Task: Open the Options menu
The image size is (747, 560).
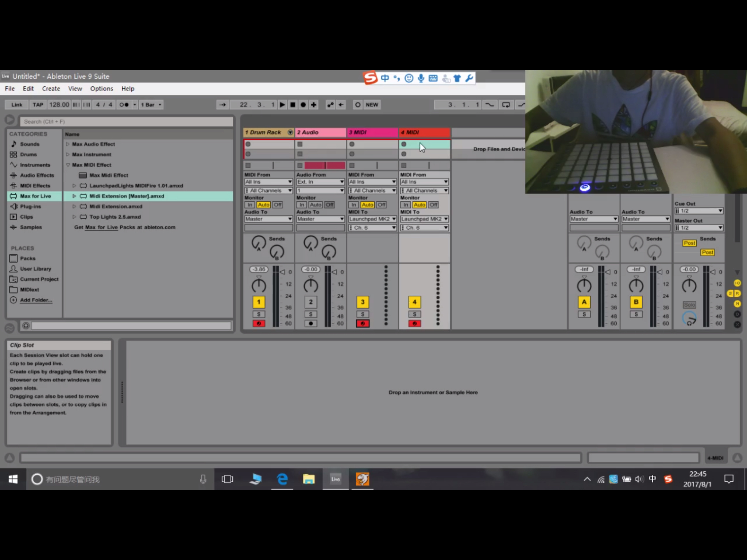Action: (101, 89)
